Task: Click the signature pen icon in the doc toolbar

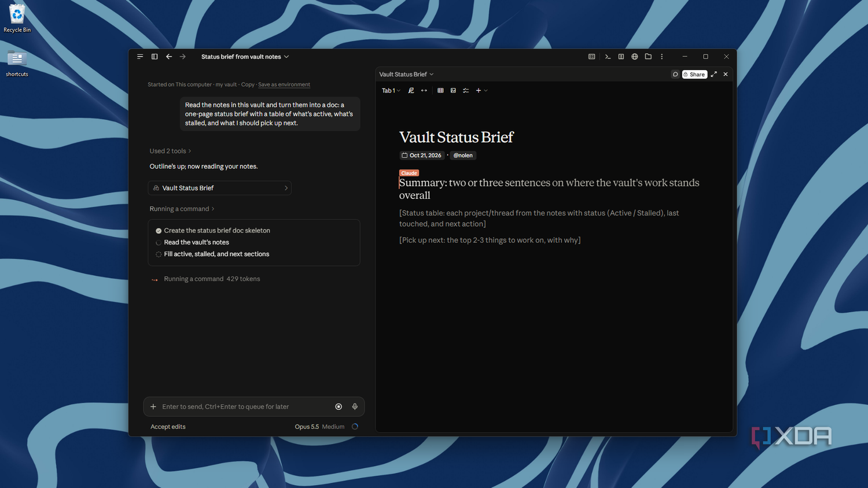Action: pos(411,90)
